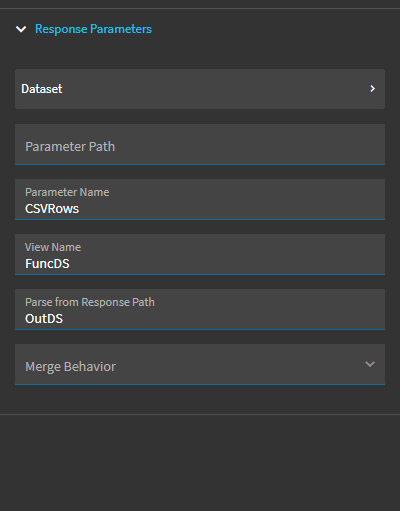Open the Merge Behavior dropdown
400x511 pixels.
click(200, 364)
